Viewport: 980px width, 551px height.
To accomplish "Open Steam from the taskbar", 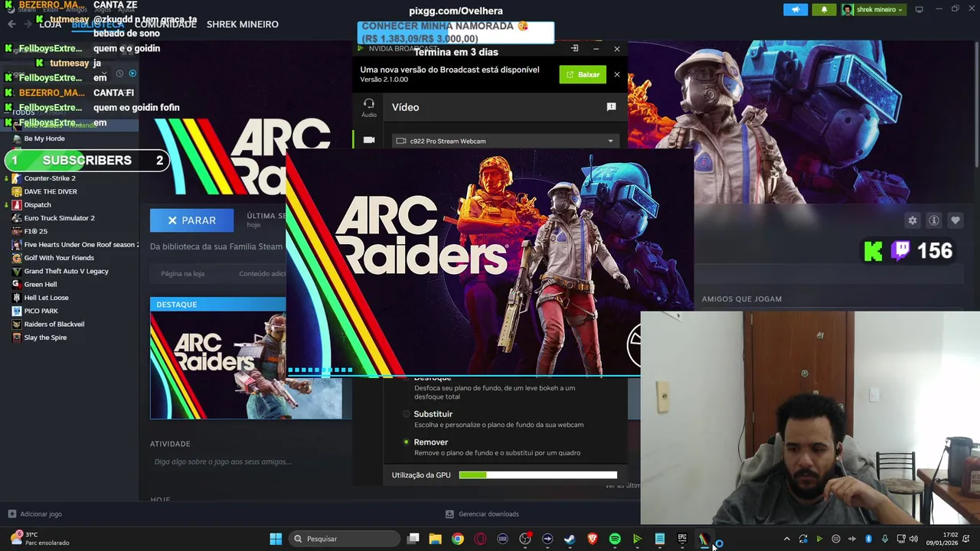I will [x=570, y=539].
